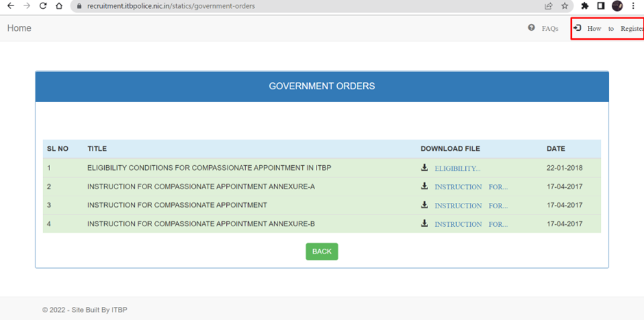Click download icon in row 2
This screenshot has width=644, height=320.
425,186
